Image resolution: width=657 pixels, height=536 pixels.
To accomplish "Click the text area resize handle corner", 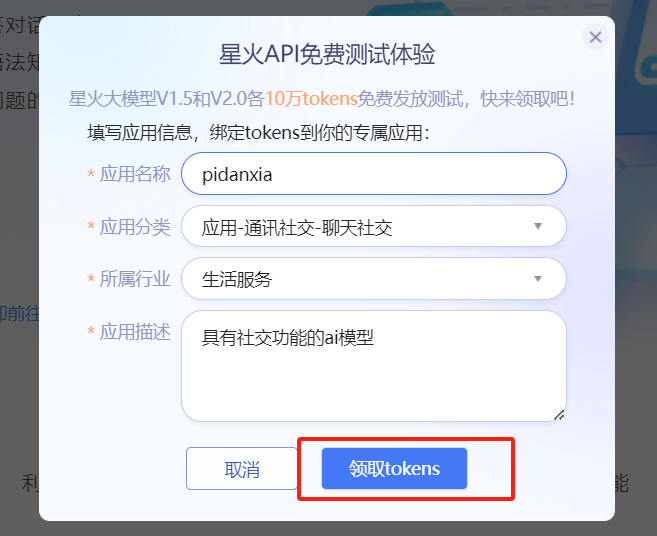I will (559, 414).
